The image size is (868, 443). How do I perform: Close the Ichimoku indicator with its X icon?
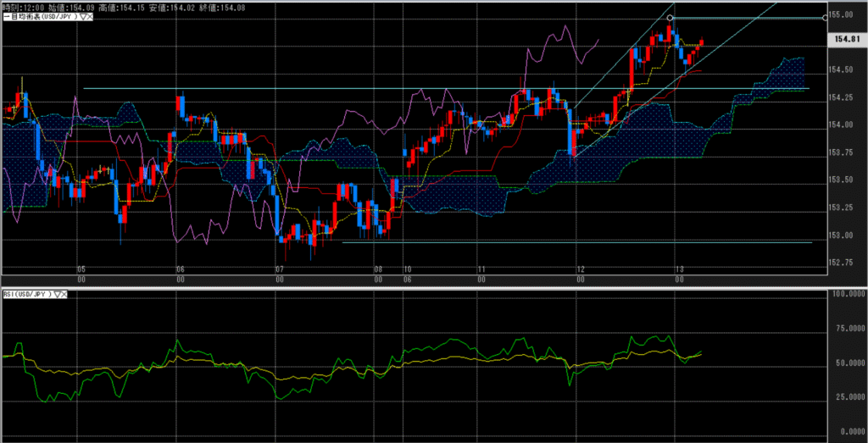point(88,17)
